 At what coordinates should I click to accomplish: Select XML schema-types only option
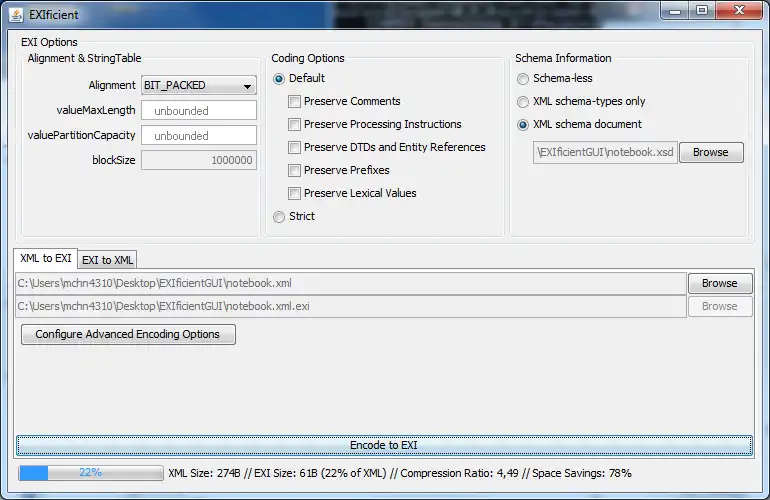pyautogui.click(x=523, y=102)
